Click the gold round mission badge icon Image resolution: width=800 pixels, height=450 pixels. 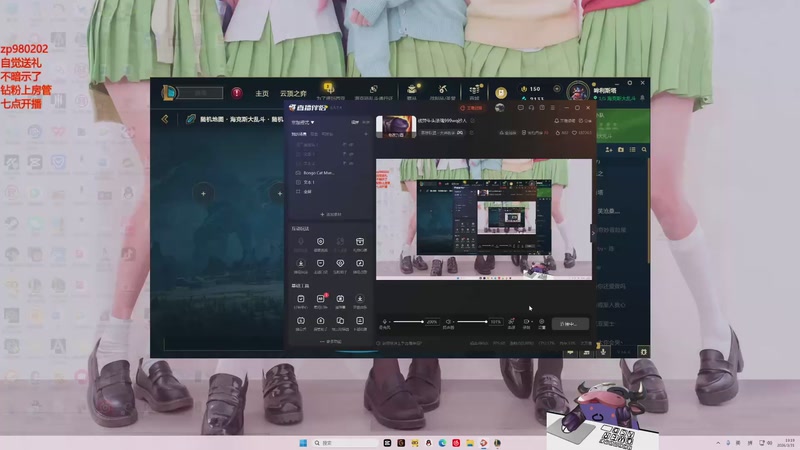501,93
